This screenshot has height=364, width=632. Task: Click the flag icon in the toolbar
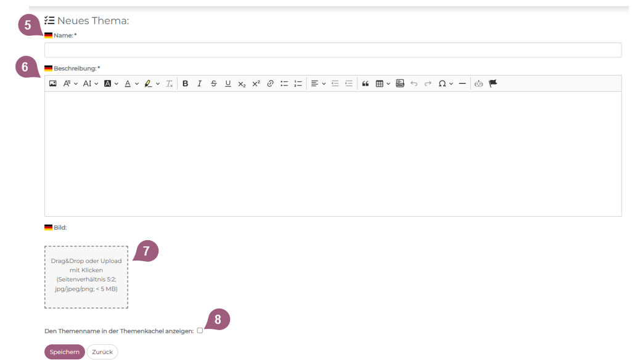[x=493, y=84]
